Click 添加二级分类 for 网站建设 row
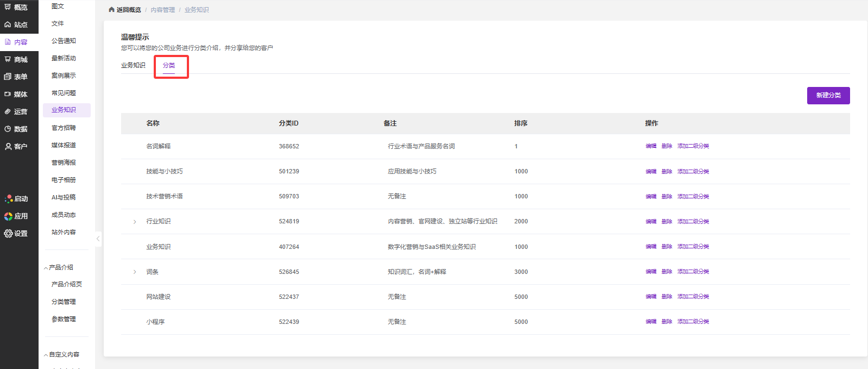This screenshot has width=868, height=369. pyautogui.click(x=693, y=297)
